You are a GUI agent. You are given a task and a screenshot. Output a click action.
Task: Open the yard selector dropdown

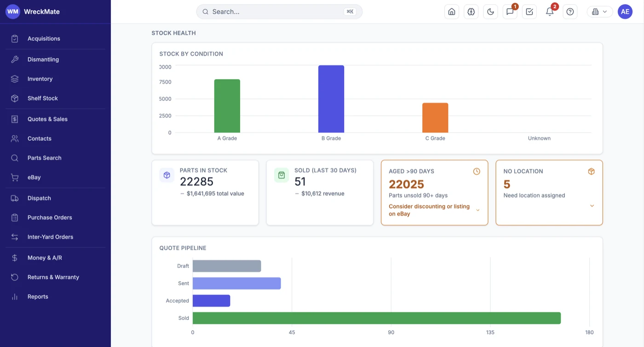599,12
